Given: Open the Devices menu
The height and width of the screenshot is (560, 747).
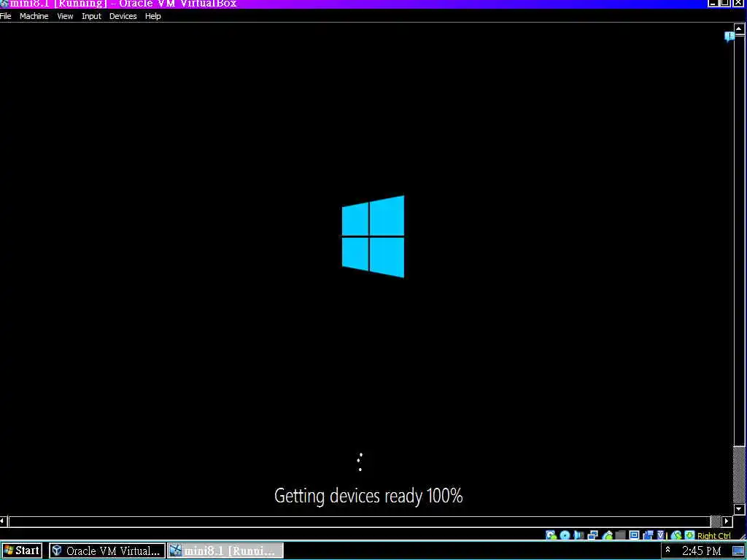Looking at the screenshot, I should pyautogui.click(x=123, y=16).
